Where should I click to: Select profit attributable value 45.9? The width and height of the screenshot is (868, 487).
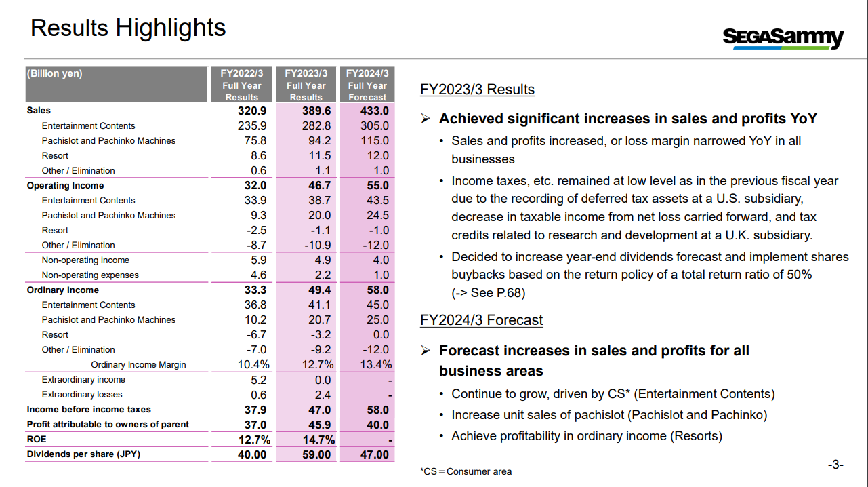tap(320, 424)
